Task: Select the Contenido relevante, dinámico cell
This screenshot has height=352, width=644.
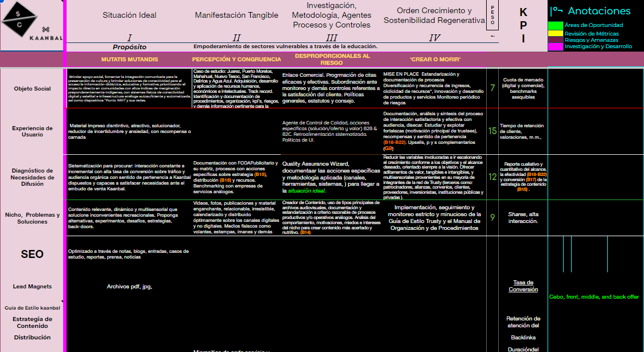Action: pos(129,218)
